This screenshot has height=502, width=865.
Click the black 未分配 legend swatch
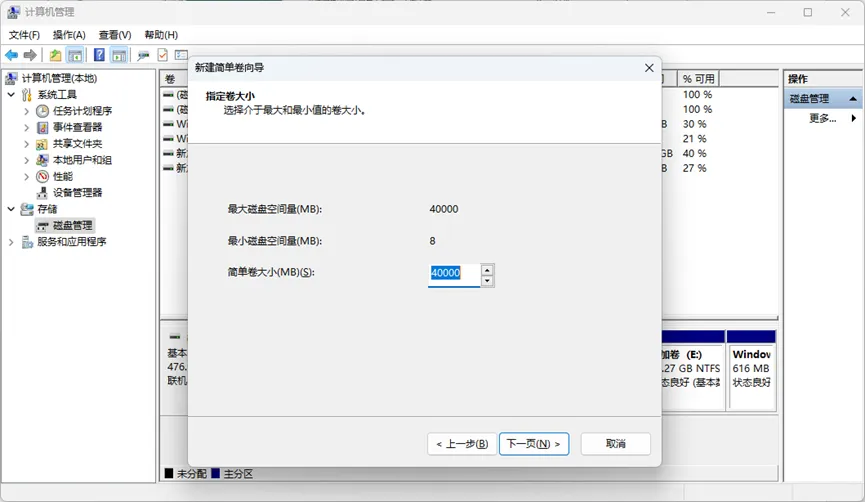[169, 473]
